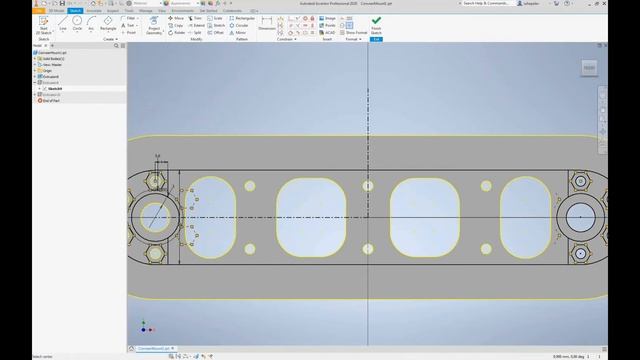Insert Points from file
640x360 pixels.
(x=327, y=25)
